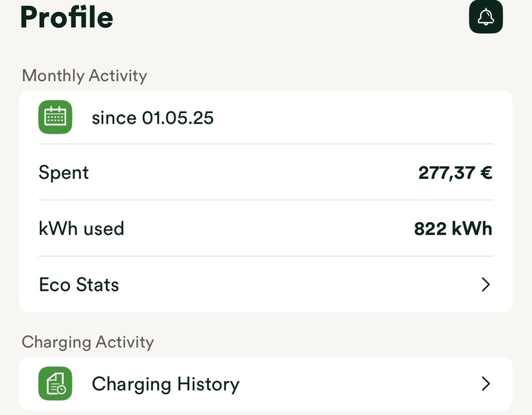Screen dimensions: 532x415
Task: Click the Spent label
Action: point(64,173)
